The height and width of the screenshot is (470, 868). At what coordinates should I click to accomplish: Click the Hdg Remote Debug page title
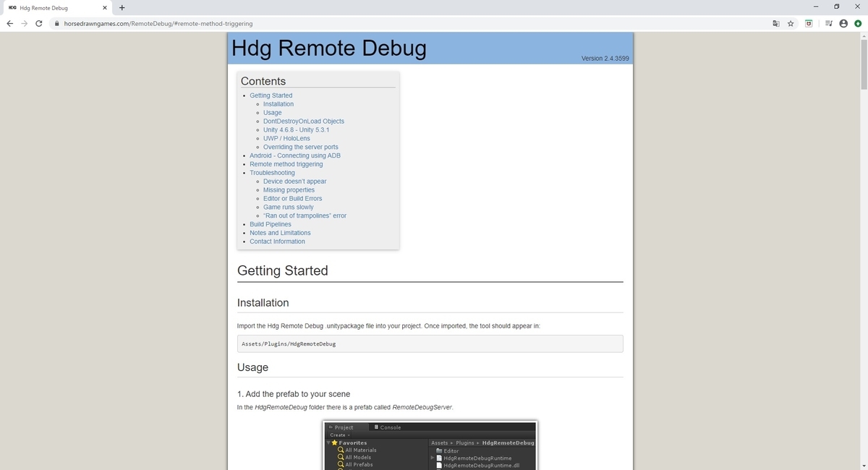coord(328,48)
